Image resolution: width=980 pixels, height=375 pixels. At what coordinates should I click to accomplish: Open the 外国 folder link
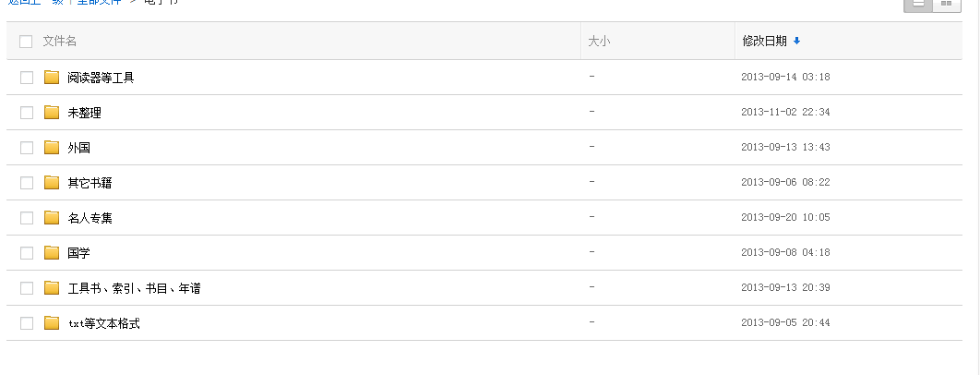pyautogui.click(x=78, y=148)
